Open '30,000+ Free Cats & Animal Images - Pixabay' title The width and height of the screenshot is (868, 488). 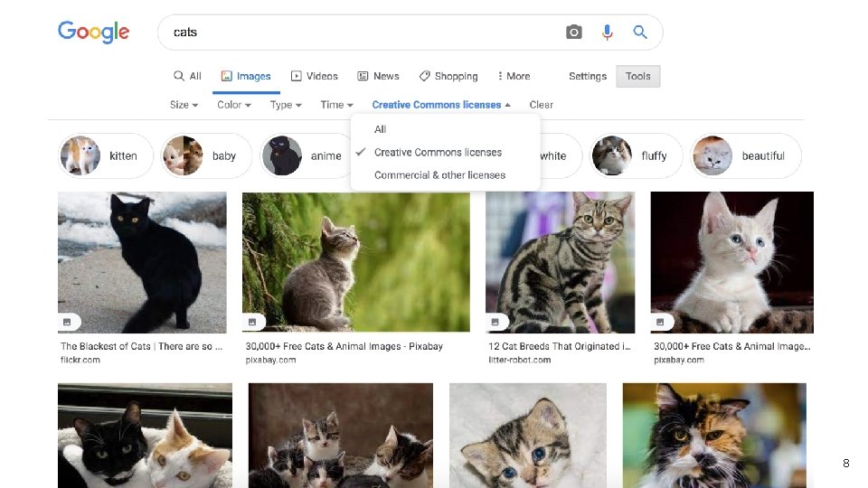(x=344, y=346)
